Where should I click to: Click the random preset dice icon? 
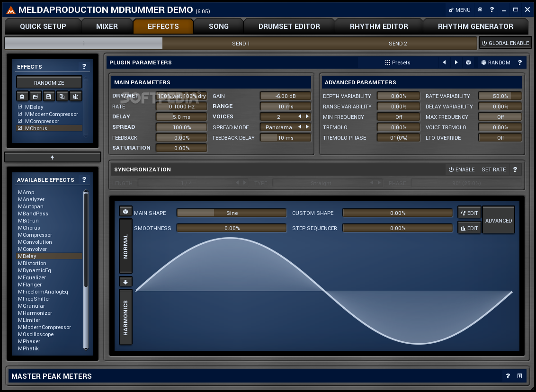point(468,62)
